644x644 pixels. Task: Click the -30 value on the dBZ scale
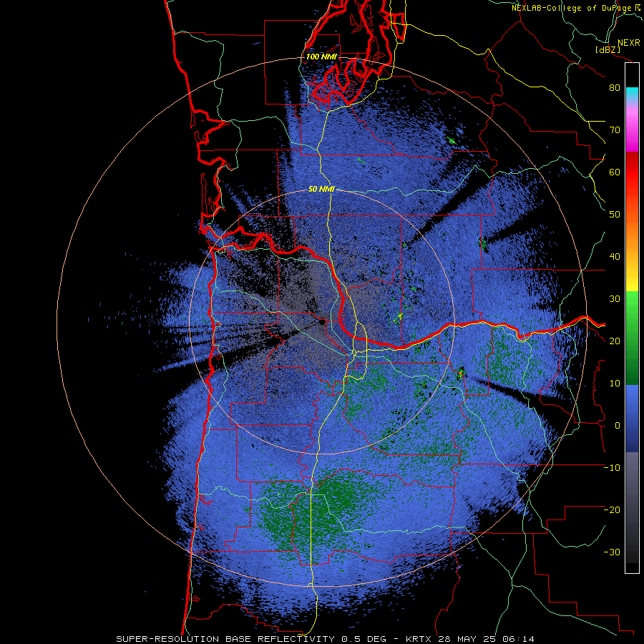coord(612,552)
